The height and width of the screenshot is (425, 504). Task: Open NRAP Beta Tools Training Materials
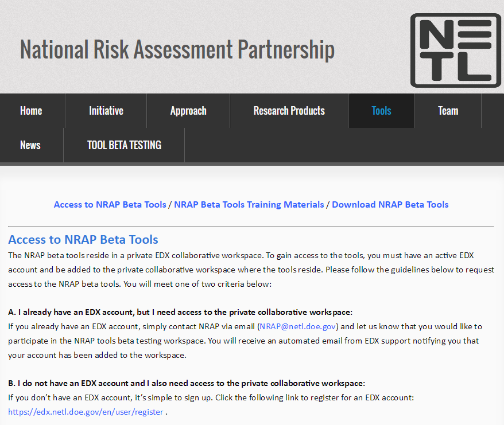(x=249, y=204)
